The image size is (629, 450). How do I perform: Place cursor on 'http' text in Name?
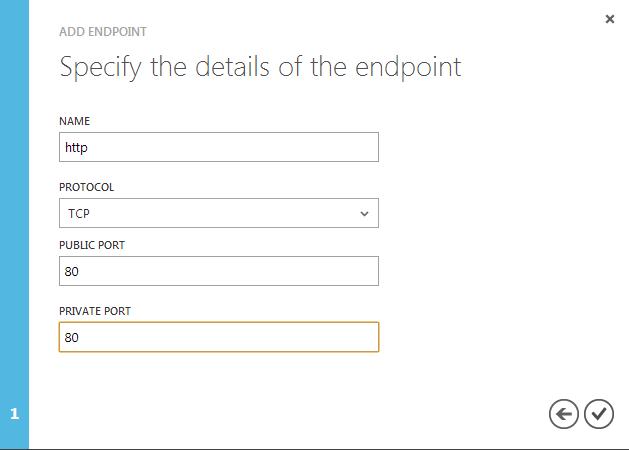point(77,147)
